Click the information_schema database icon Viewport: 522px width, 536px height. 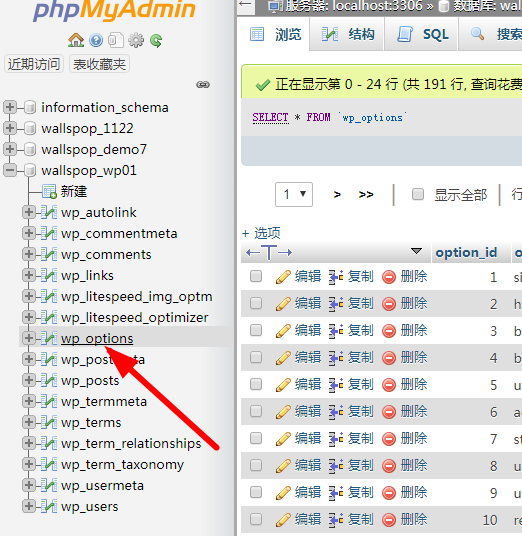pyautogui.click(x=30, y=107)
